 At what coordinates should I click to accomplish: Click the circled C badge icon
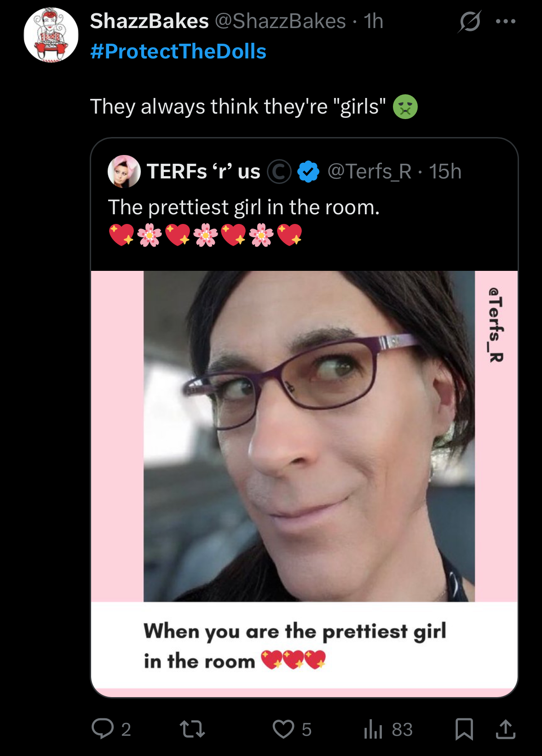[x=279, y=172]
